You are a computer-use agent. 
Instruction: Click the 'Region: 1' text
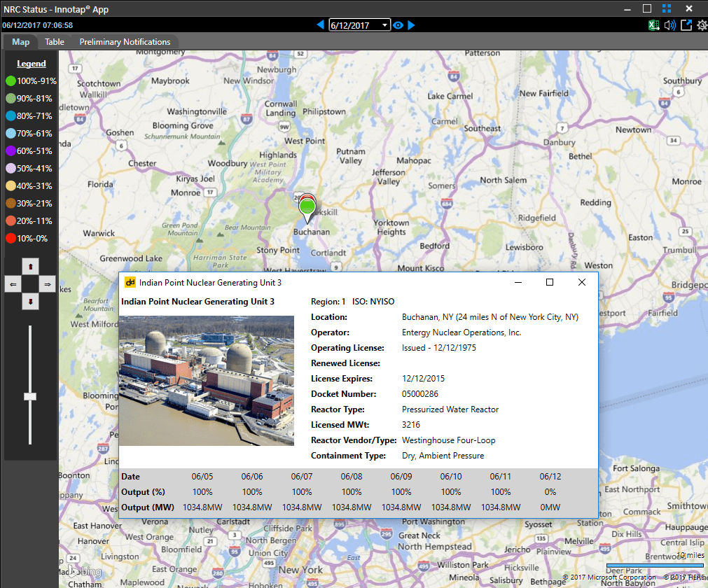pos(328,302)
